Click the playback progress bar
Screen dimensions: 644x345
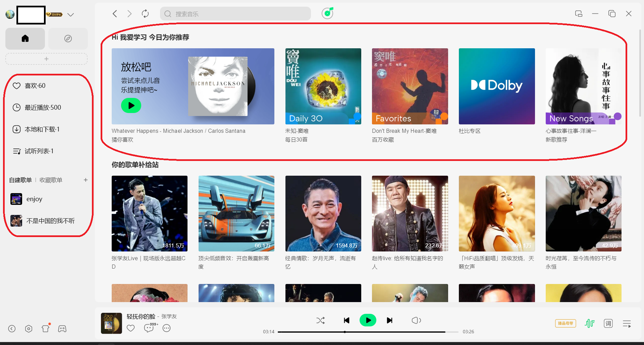(368, 332)
